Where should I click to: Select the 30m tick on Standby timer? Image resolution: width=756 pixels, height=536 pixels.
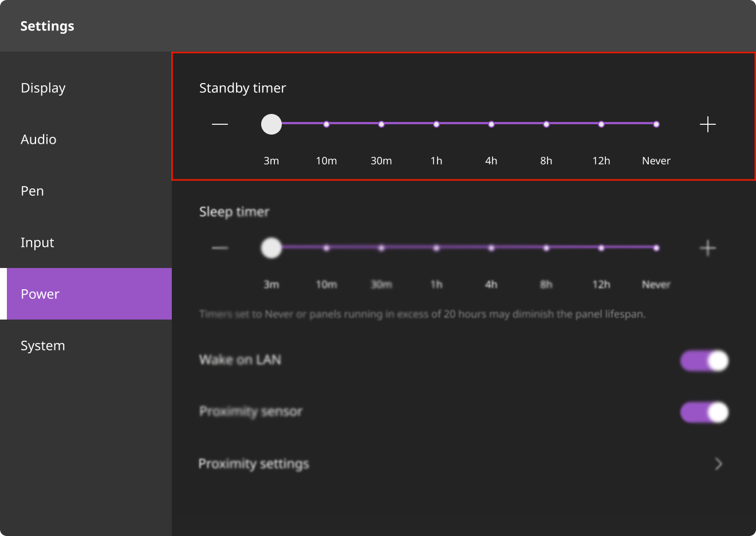pos(381,124)
